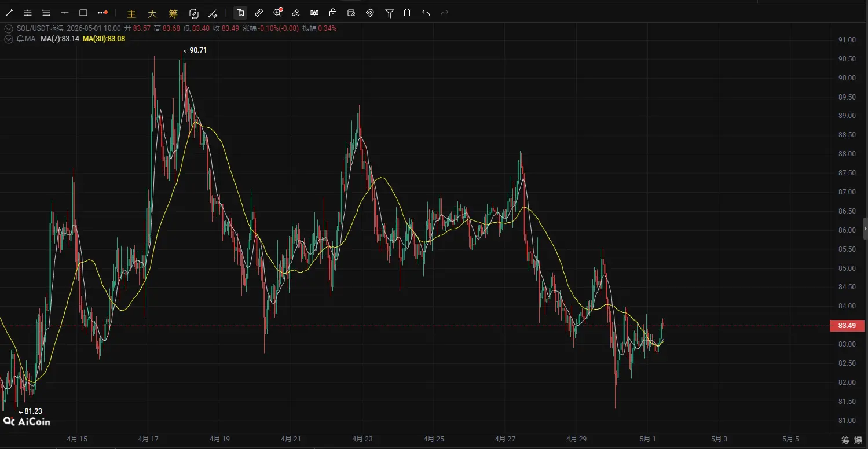This screenshot has width=868, height=449.
Task: Click the MA(30):83.08 yellow label
Action: click(104, 39)
